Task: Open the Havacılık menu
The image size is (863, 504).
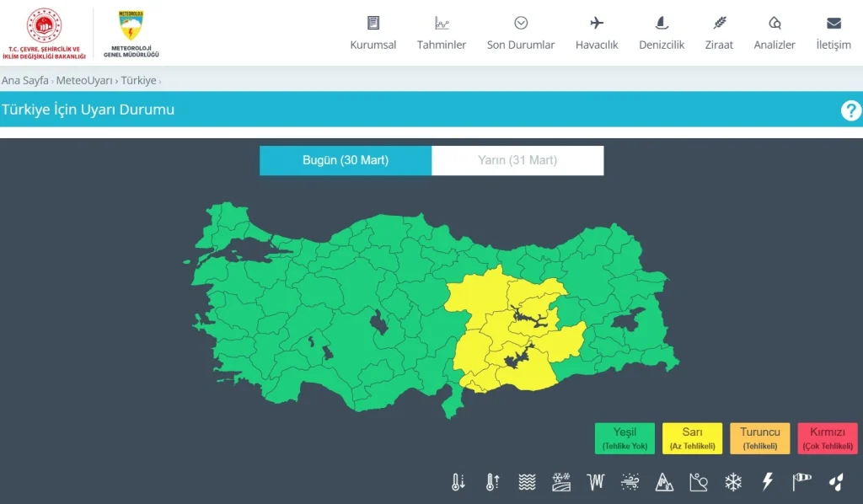Action: tap(597, 46)
